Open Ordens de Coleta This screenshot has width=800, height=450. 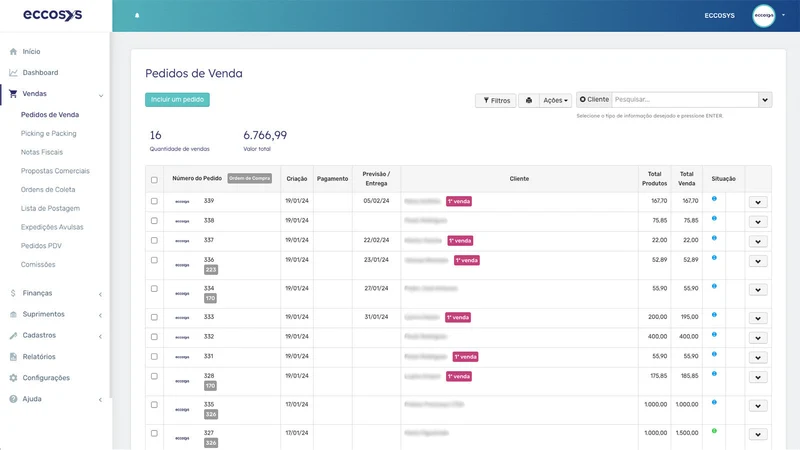tap(48, 190)
